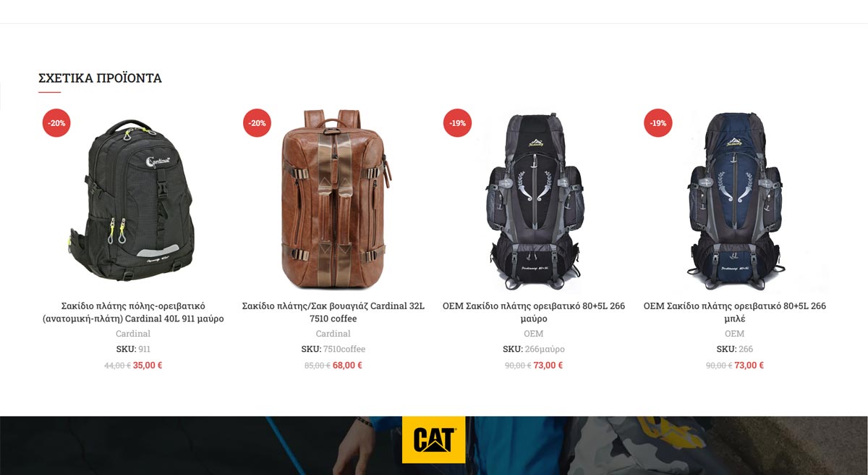The image size is (868, 475).
Task: Click OEM brand link under blue backpack
Action: click(x=735, y=334)
